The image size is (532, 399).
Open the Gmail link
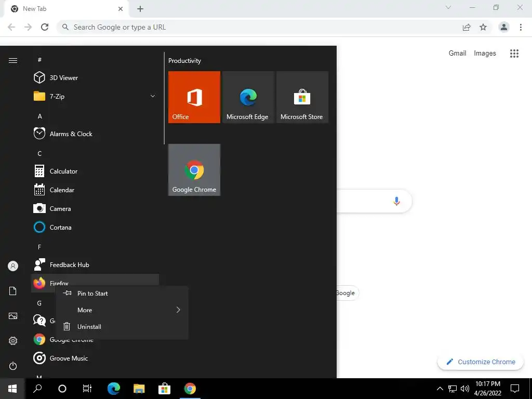[457, 54]
